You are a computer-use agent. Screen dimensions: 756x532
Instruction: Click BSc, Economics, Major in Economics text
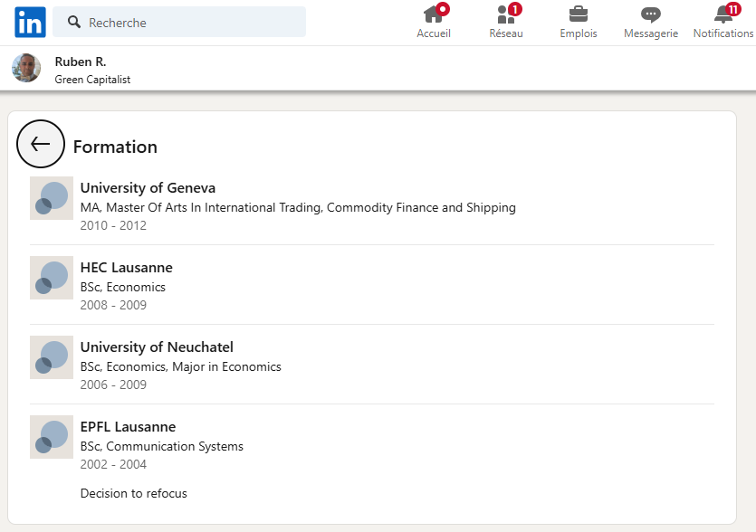coord(181,366)
